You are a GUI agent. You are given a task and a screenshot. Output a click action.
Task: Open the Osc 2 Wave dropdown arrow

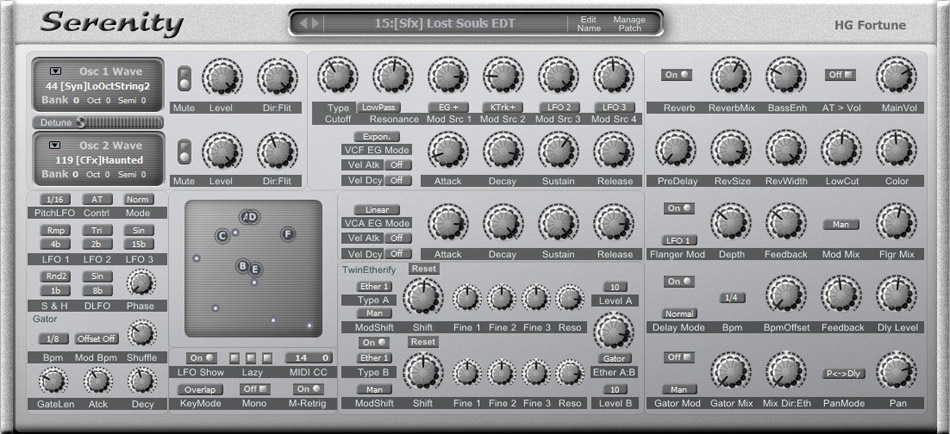click(55, 145)
